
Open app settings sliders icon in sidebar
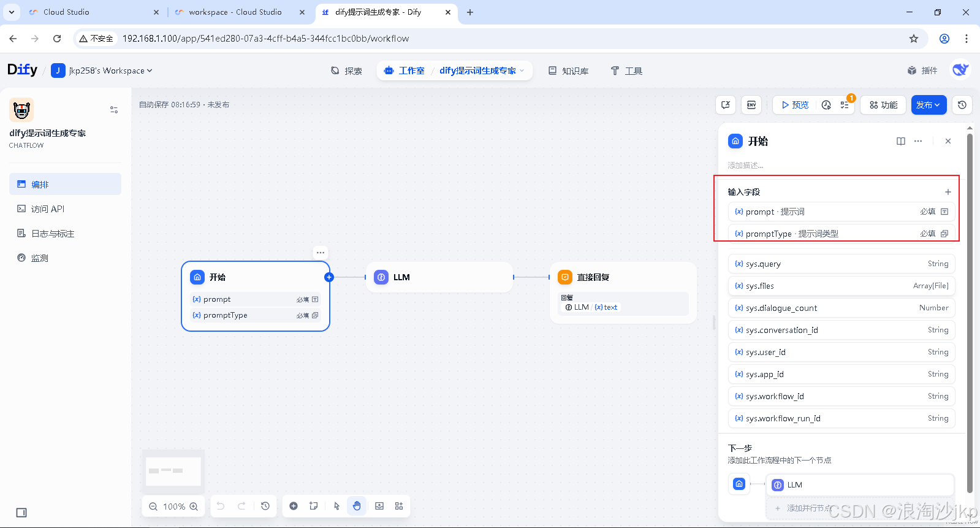click(x=114, y=110)
